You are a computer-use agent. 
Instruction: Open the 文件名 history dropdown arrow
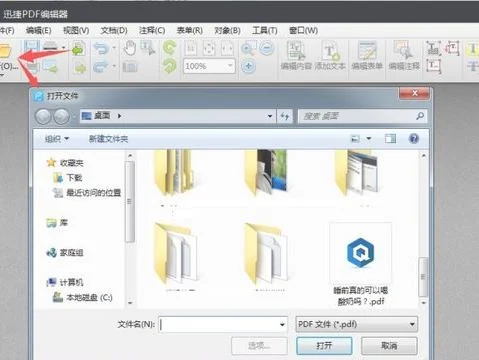click(282, 324)
